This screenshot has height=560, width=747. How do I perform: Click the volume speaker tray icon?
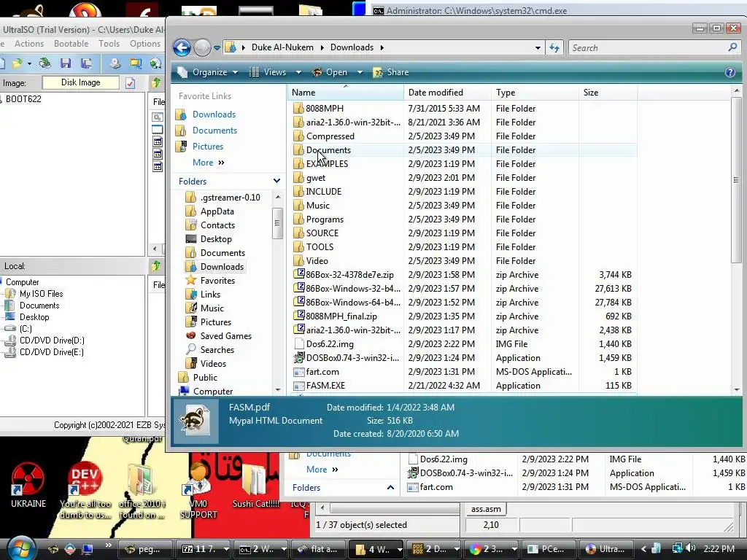[692, 548]
